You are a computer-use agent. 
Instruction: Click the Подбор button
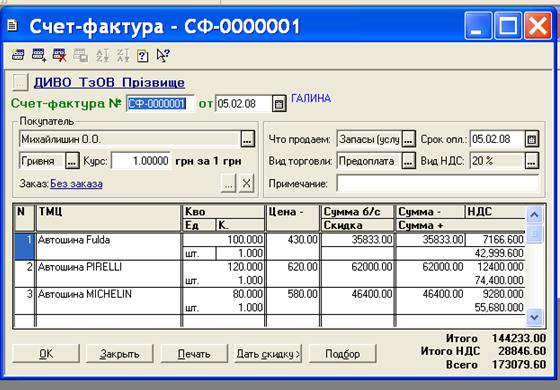[x=342, y=354]
